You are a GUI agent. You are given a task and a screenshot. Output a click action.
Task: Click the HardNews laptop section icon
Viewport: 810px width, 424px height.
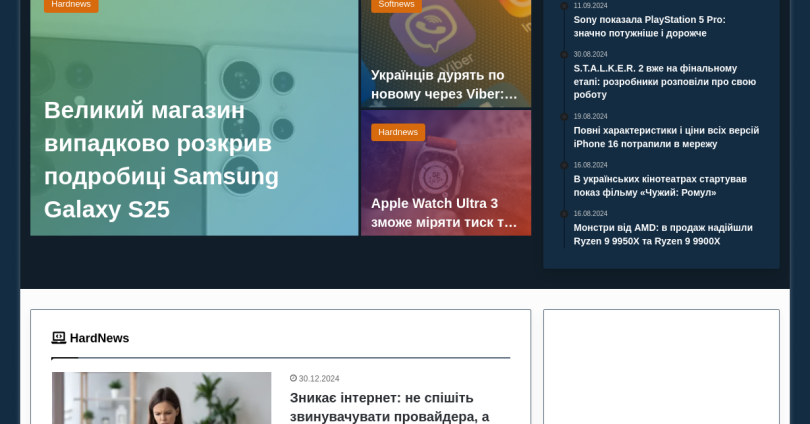click(x=58, y=338)
